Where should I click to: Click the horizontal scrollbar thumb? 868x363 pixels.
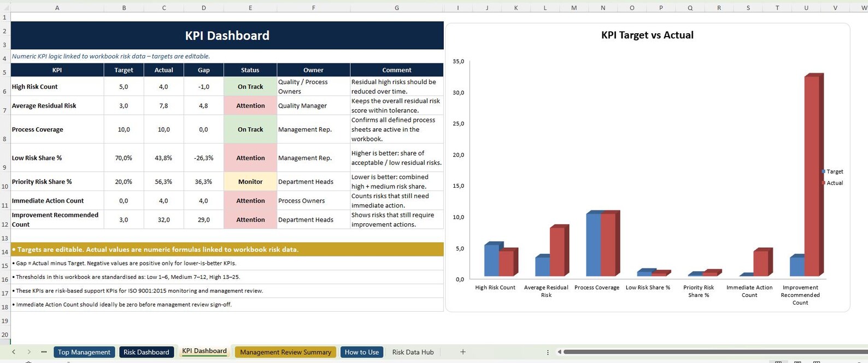715,352
